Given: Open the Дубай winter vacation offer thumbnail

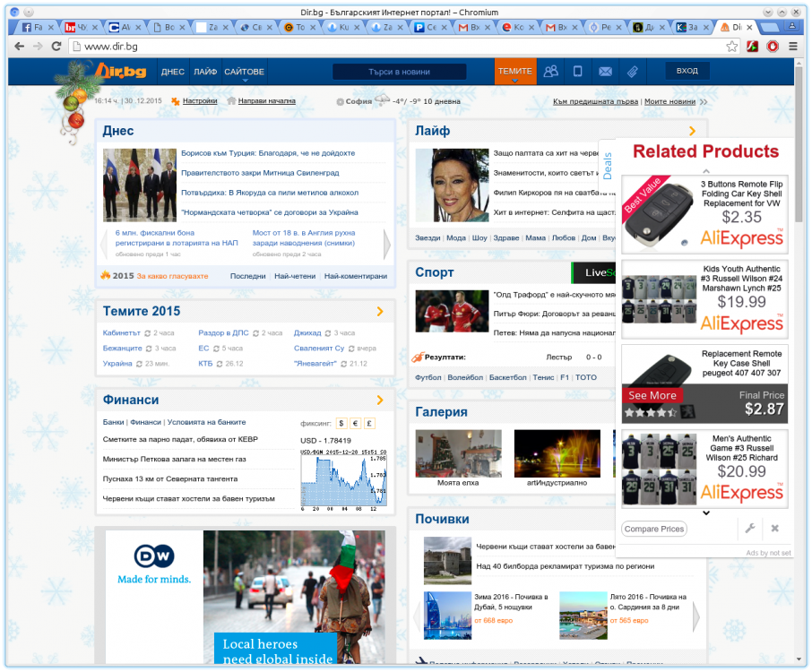Looking at the screenshot, I should point(447,616).
